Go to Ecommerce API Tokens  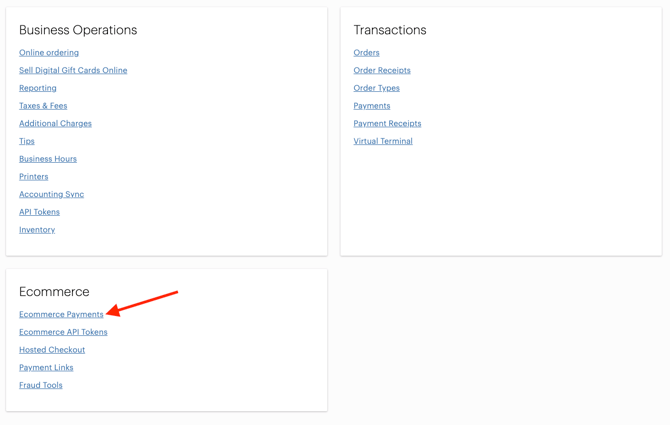(63, 332)
